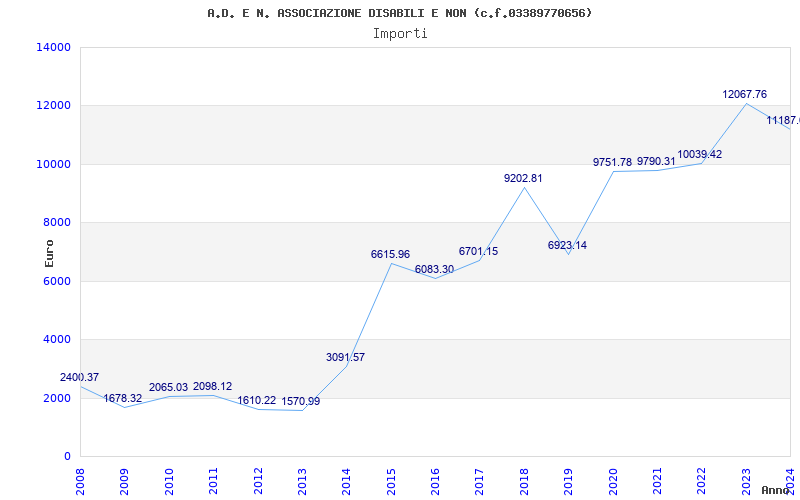Click the 2023 x-axis year label
Image resolution: width=800 pixels, height=500 pixels.
coord(746,481)
